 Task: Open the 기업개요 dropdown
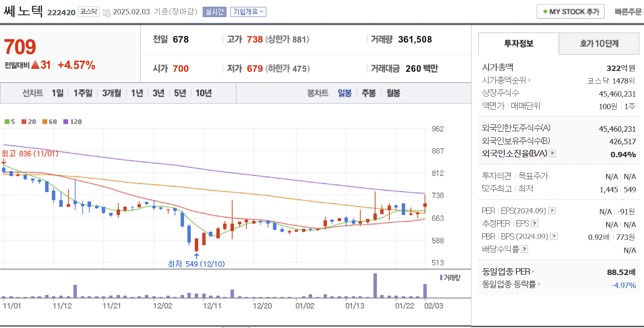[248, 11]
